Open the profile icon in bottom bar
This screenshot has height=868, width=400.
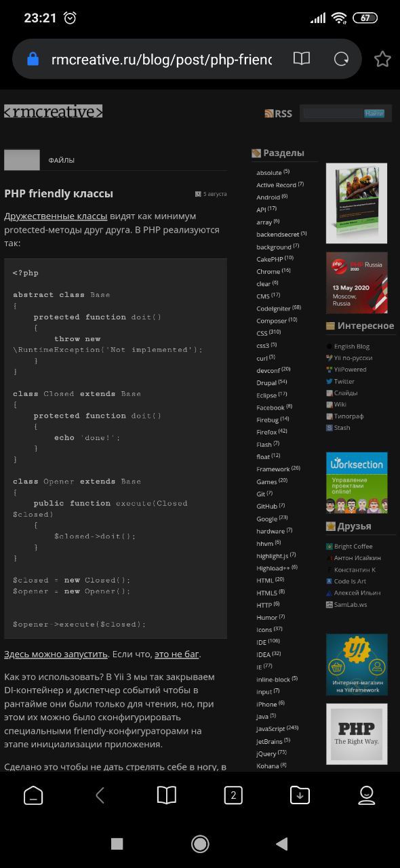coord(366,795)
